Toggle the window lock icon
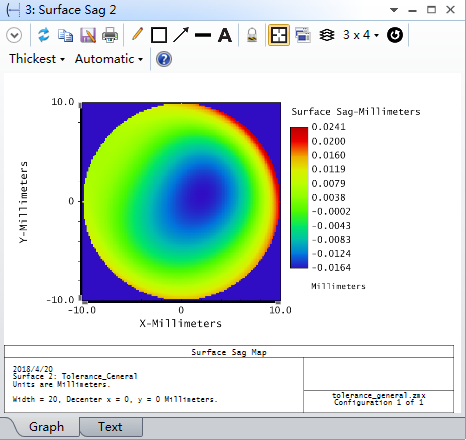Screen dimensions: 466x440 coord(252,35)
